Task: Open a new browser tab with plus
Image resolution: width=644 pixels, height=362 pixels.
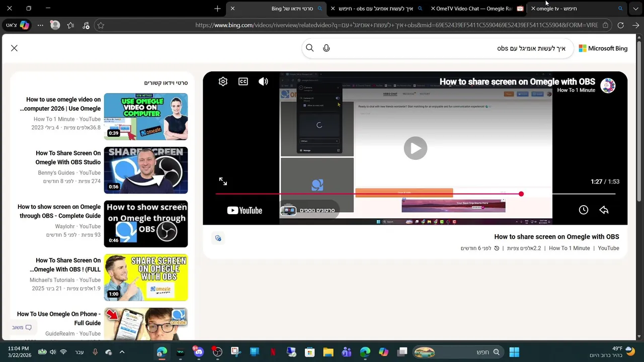Action: click(x=217, y=9)
